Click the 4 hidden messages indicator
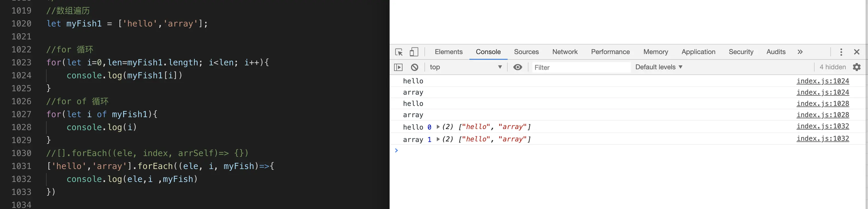 pos(833,67)
